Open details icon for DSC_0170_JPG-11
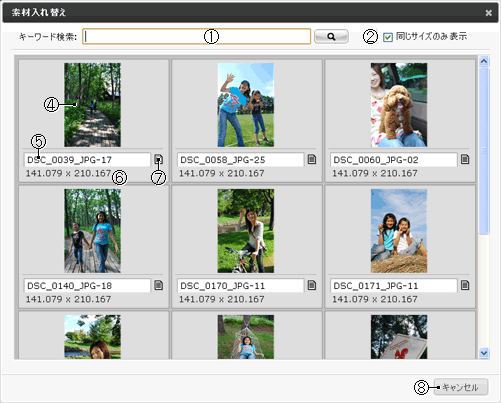The image size is (501, 403). tap(312, 285)
